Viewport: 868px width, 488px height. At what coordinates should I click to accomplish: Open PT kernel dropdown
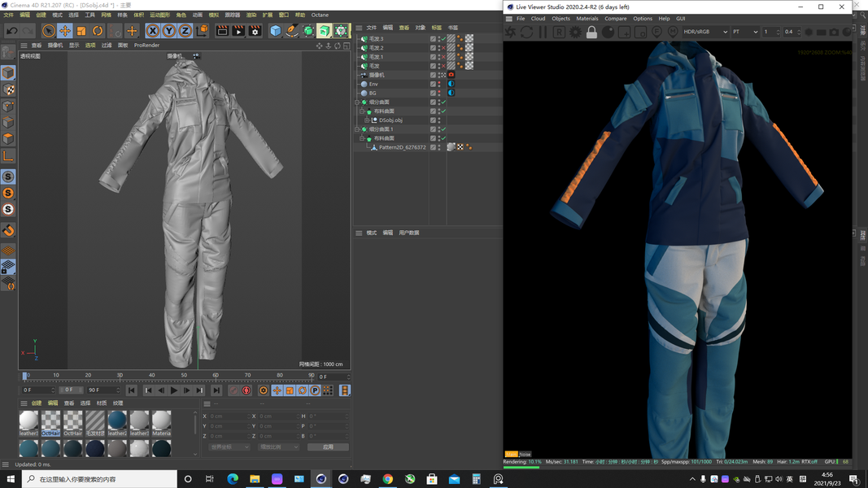[745, 32]
